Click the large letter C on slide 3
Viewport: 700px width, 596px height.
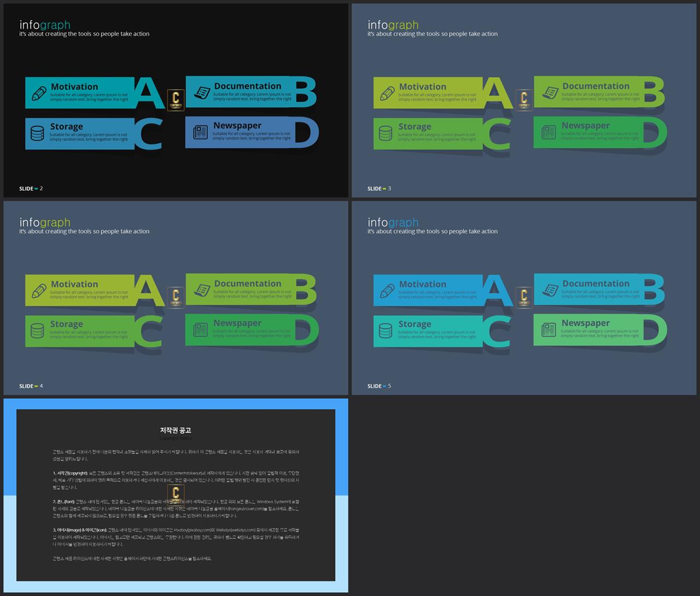coord(497,134)
